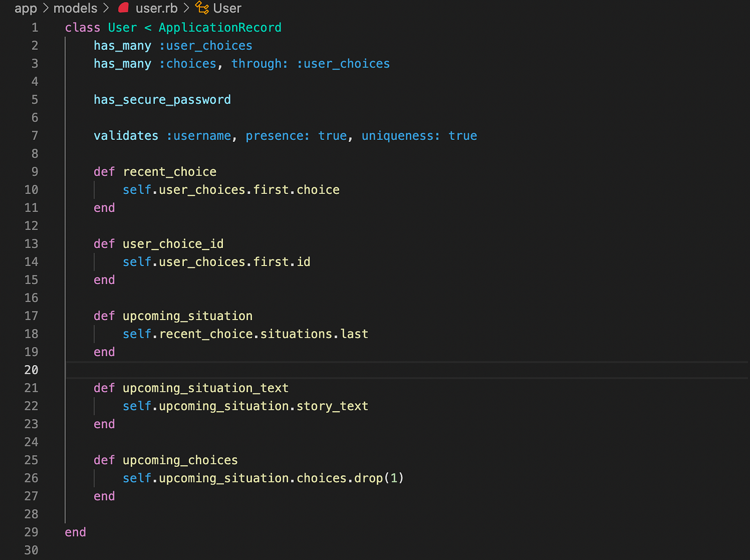The image size is (750, 560).
Task: Click the yellow class symbol icon beside User
Action: (201, 7)
